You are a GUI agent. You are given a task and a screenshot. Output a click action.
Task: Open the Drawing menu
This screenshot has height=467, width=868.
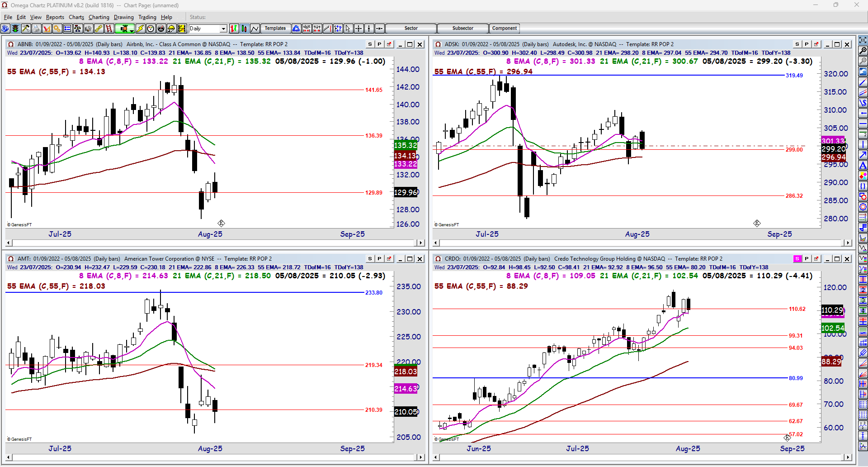click(124, 17)
